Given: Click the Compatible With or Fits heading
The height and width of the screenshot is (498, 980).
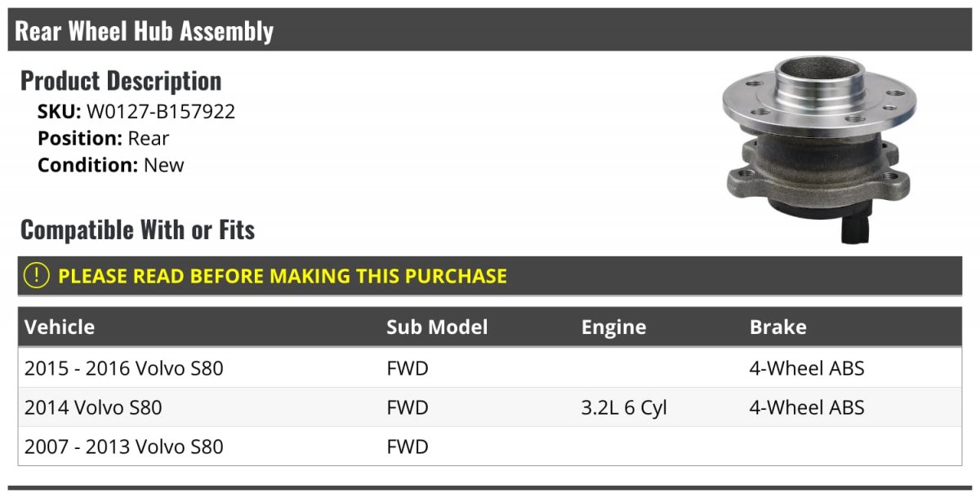Looking at the screenshot, I should click(138, 230).
